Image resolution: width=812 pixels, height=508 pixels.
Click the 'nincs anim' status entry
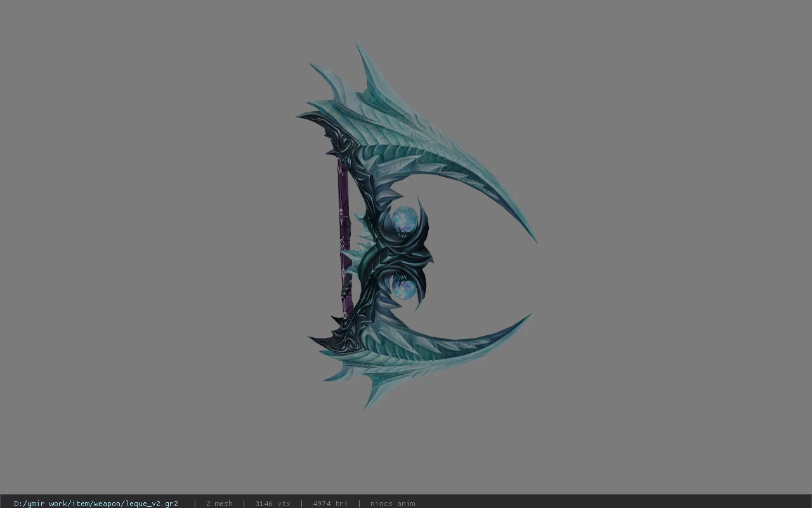click(393, 504)
